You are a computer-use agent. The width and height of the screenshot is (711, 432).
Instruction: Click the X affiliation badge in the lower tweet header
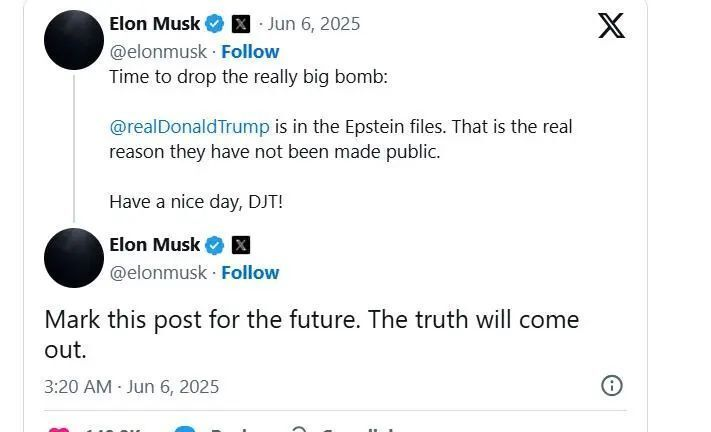tap(241, 245)
